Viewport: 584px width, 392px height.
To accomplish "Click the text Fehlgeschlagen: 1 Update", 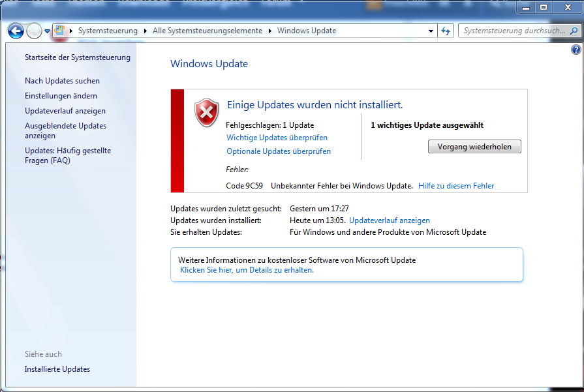I will coord(270,125).
